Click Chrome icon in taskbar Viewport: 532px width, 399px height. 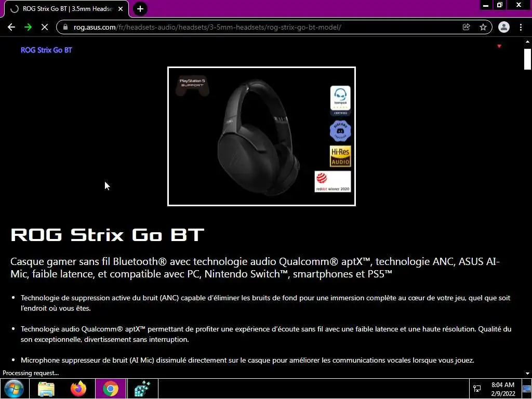pyautogui.click(x=111, y=389)
